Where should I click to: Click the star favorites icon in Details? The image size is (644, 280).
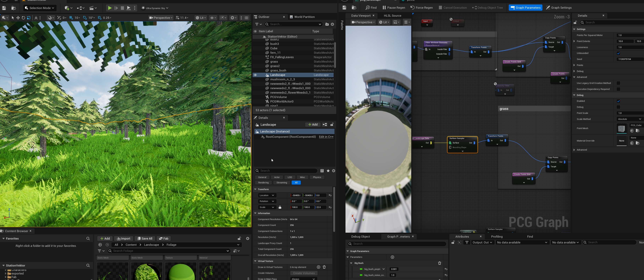click(x=328, y=171)
